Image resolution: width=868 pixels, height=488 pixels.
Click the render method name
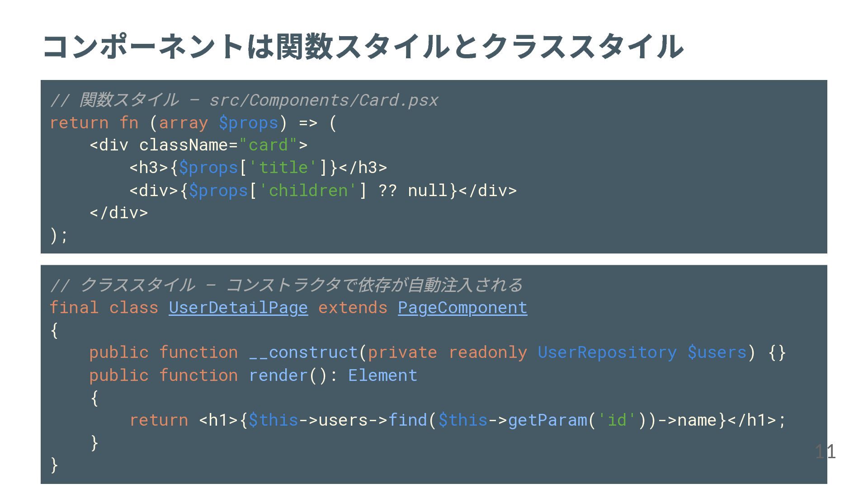[278, 375]
